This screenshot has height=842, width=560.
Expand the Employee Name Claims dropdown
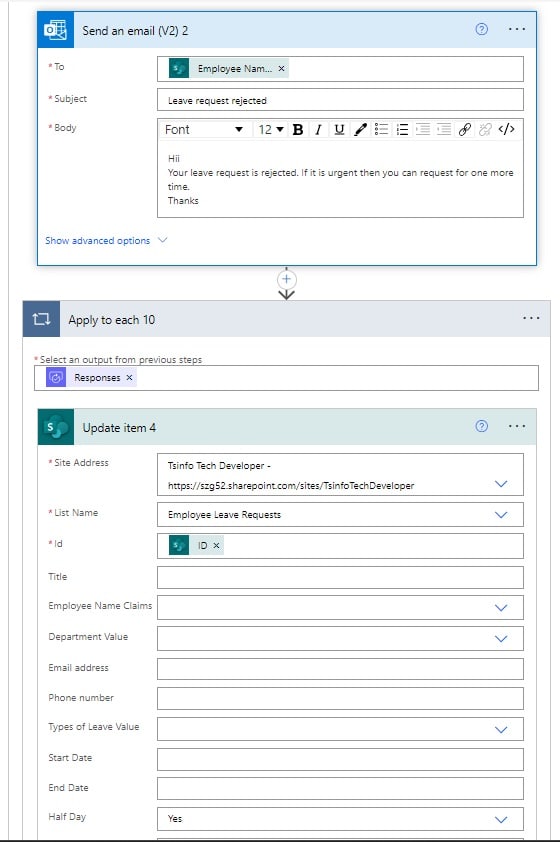point(501,608)
